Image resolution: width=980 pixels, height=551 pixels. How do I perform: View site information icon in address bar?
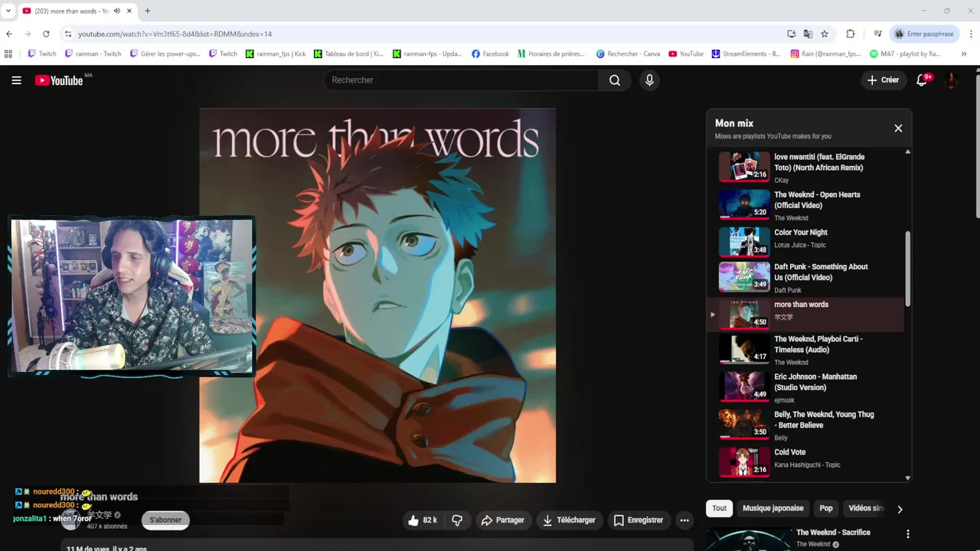point(67,34)
